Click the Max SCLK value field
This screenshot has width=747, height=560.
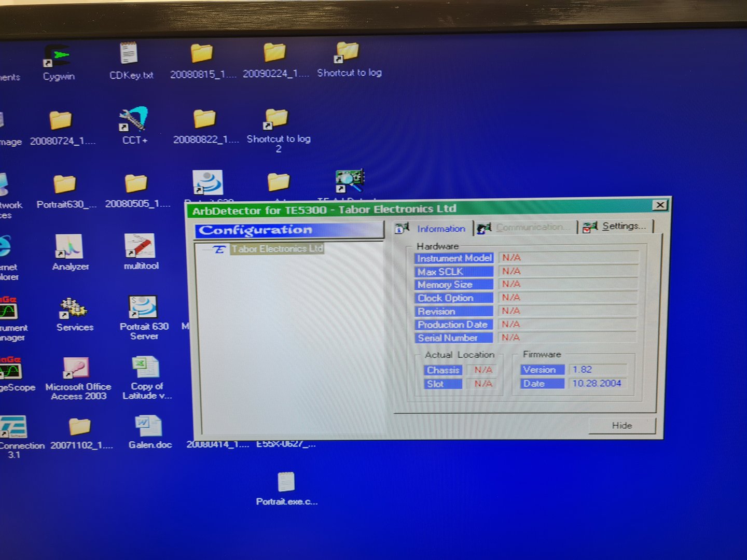tap(568, 271)
